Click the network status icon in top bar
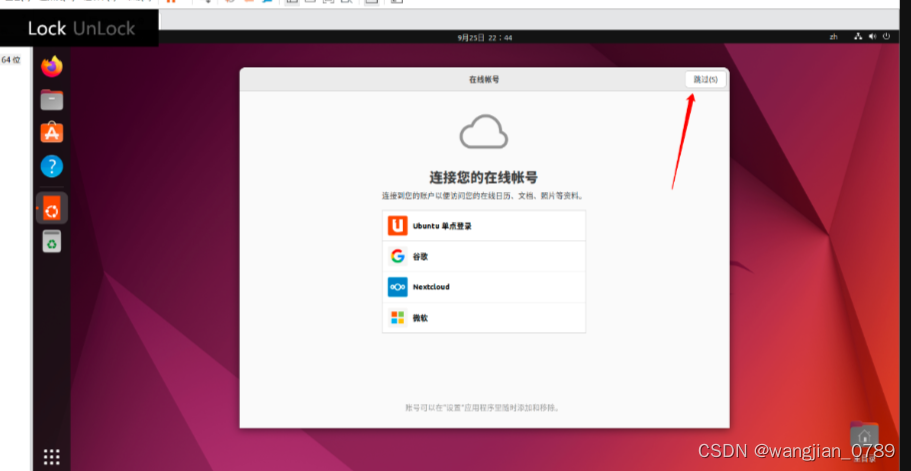The width and height of the screenshot is (911, 471). point(858,37)
